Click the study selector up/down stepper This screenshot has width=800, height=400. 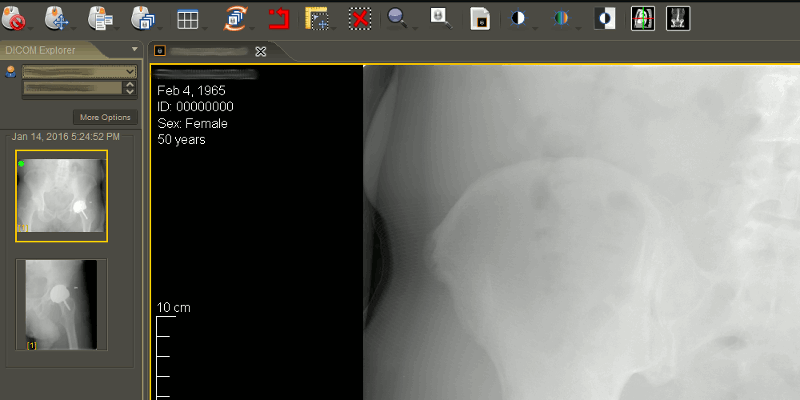pos(130,88)
